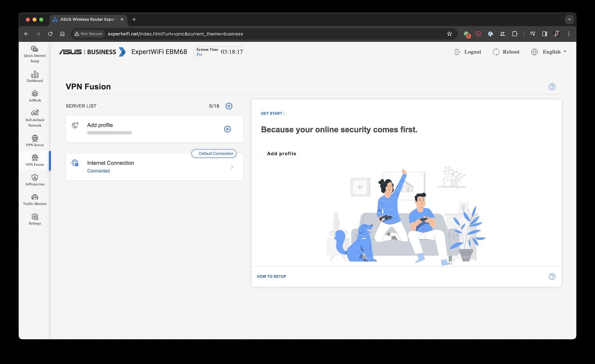Click the Logout button
The height and width of the screenshot is (364, 595).
pyautogui.click(x=468, y=52)
